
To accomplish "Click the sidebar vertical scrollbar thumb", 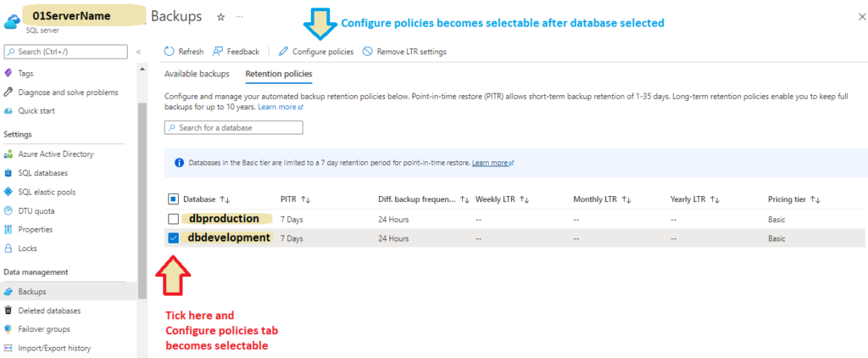I will [x=142, y=199].
